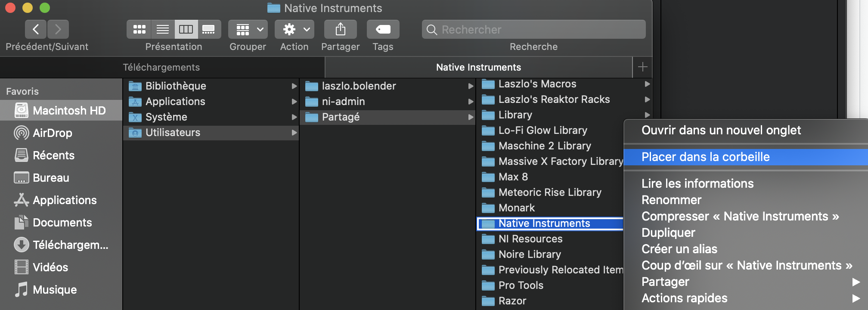Go forward with the Suivant arrow
868x310 pixels.
(58, 29)
